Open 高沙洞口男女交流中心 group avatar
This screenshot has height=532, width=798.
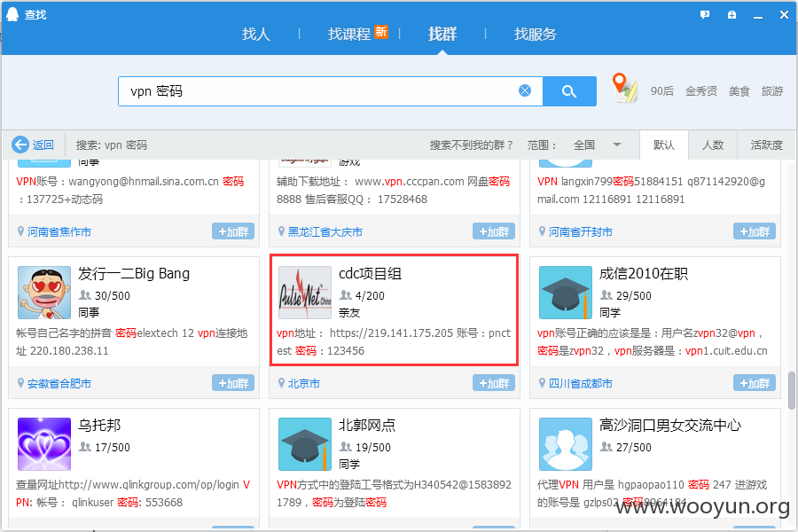(566, 444)
